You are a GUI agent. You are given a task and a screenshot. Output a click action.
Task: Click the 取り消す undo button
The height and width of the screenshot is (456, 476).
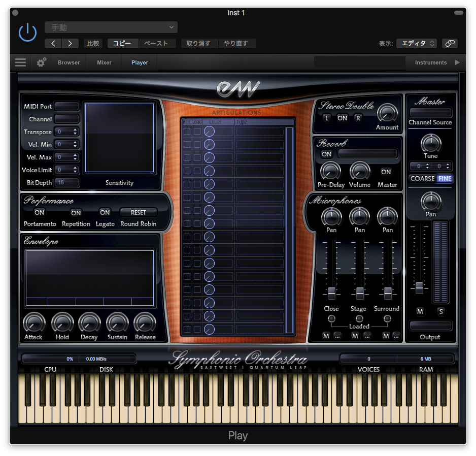pyautogui.click(x=198, y=44)
